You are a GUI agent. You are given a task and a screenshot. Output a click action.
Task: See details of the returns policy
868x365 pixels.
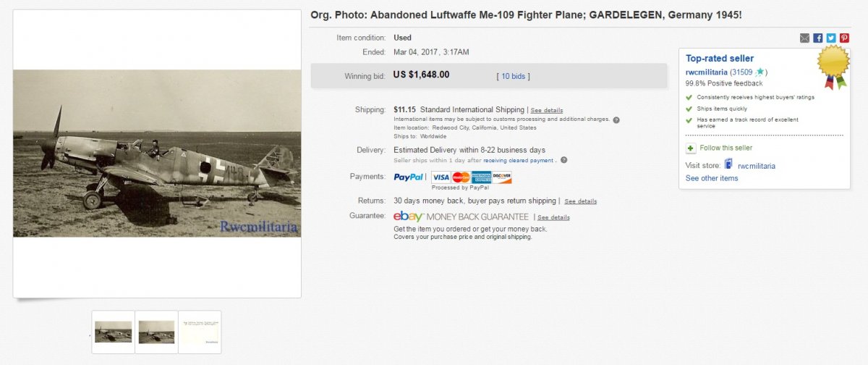[581, 201]
